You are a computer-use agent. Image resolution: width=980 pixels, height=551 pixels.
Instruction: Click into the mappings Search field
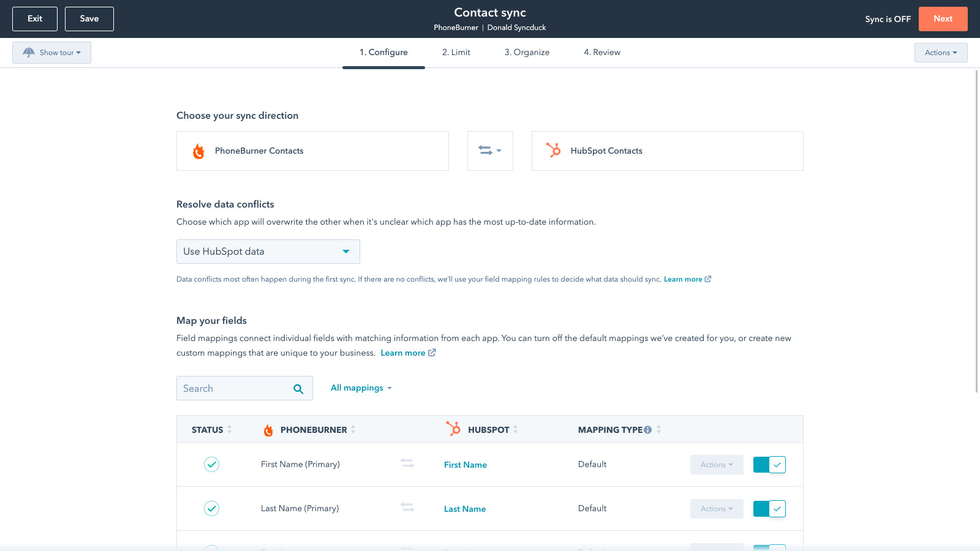tap(233, 389)
